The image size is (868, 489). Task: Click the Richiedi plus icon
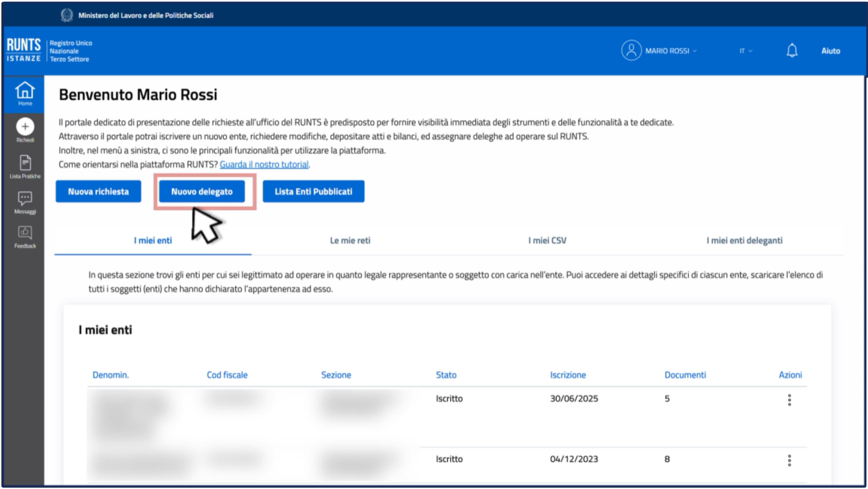point(25,127)
